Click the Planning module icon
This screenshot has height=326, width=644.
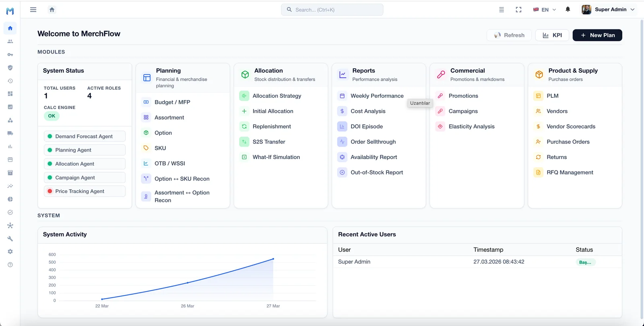(x=147, y=78)
